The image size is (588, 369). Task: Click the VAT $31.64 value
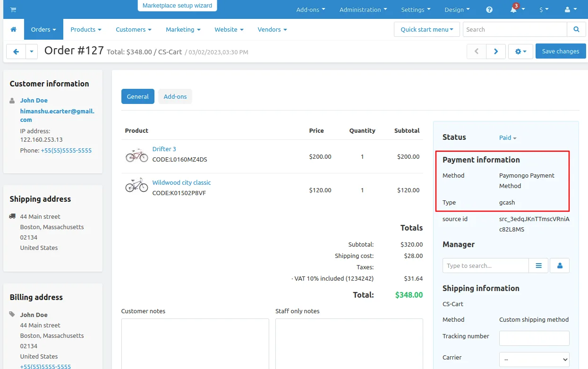[414, 278]
